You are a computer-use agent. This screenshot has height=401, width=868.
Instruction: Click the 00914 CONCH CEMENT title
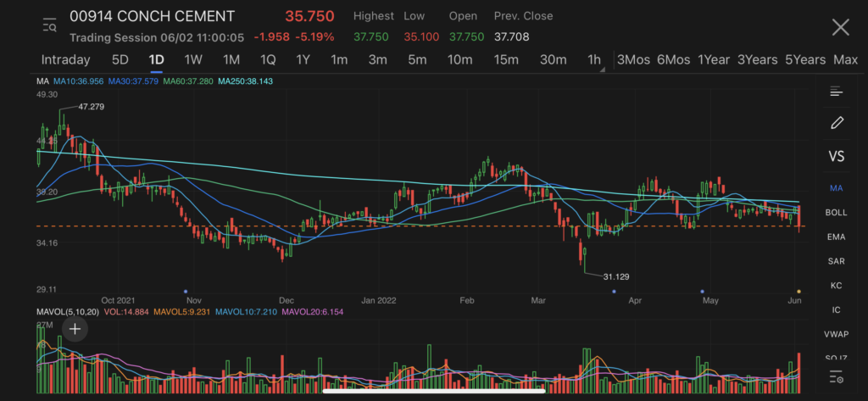pos(153,17)
